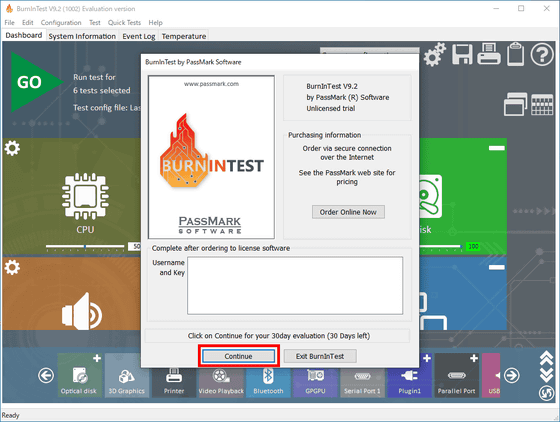Add the Plugin1 test tile
Viewport: 560px width, 422px height.
[427, 358]
